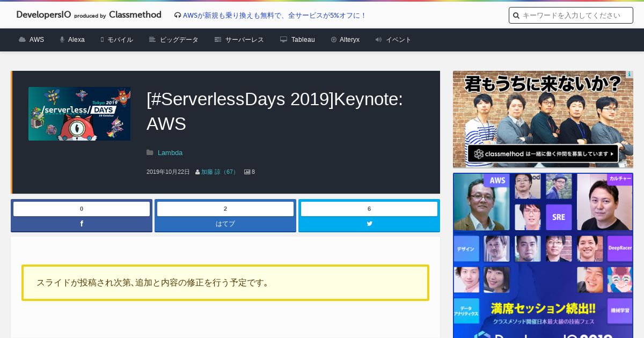Viewport: 644px width, 338px height.
Task: Click the server icon beside サーバーレス
Action: click(x=218, y=40)
